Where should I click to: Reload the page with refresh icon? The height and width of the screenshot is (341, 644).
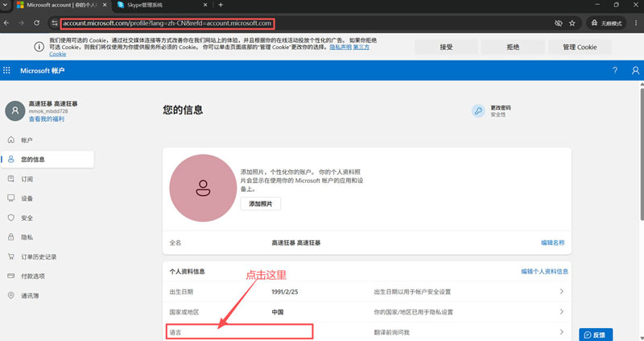click(36, 23)
